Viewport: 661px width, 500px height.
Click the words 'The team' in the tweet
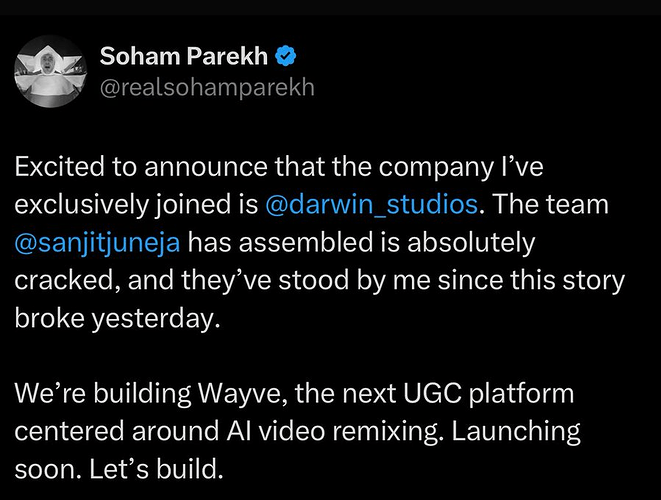[x=551, y=204]
